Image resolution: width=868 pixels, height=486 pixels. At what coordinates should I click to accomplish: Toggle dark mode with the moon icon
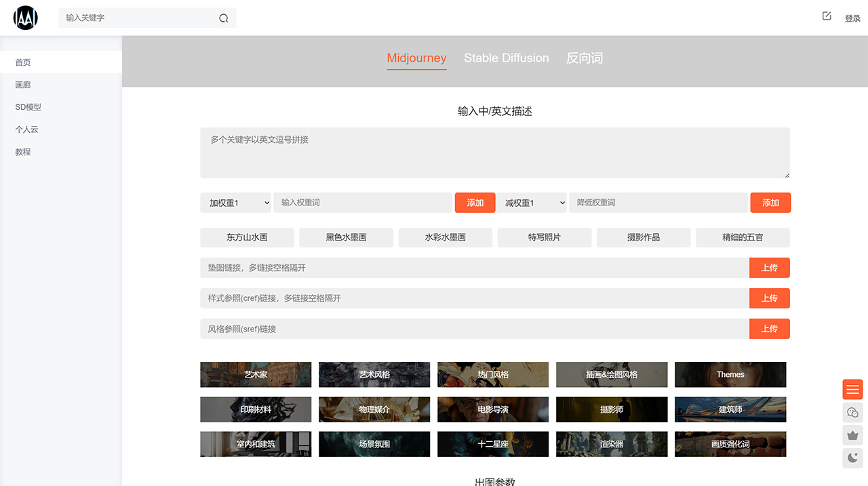pos(852,458)
